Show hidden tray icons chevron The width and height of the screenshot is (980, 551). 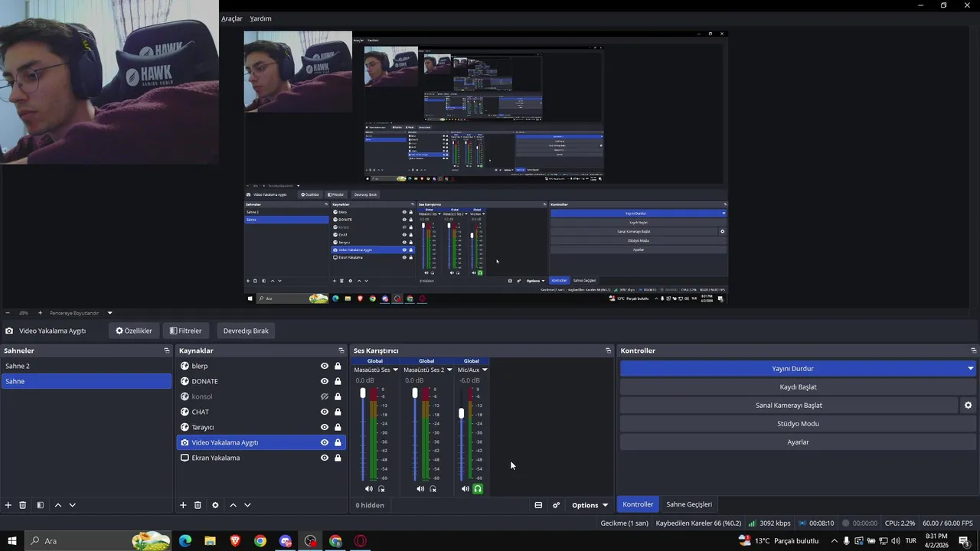(834, 541)
